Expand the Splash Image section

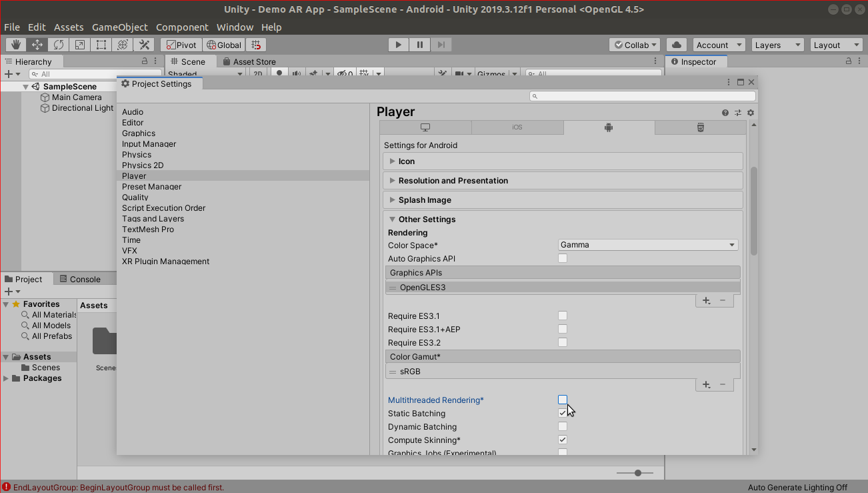tap(563, 200)
